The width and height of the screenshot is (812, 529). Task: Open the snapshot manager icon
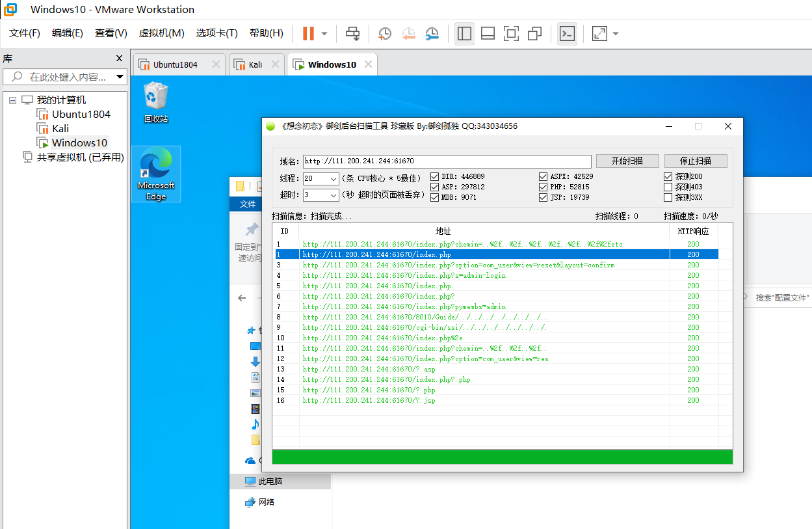point(432,33)
